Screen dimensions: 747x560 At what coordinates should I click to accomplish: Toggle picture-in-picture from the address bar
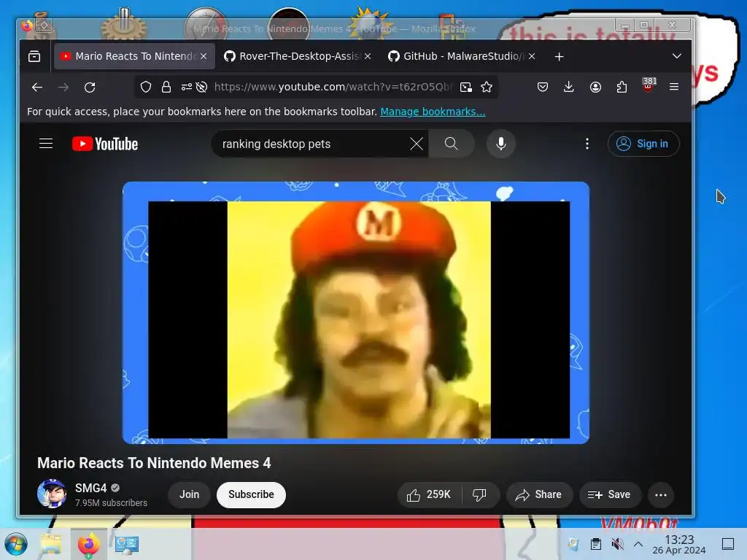pyautogui.click(x=466, y=87)
